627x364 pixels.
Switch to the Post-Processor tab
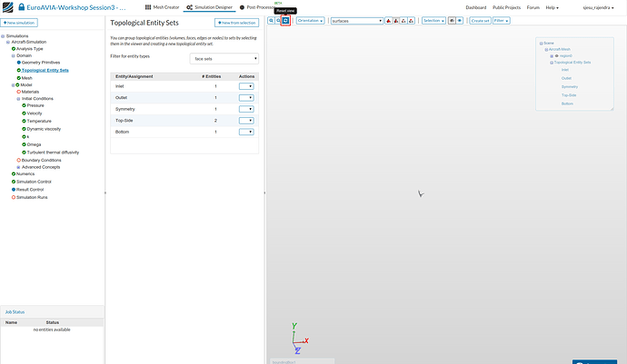pos(257,7)
